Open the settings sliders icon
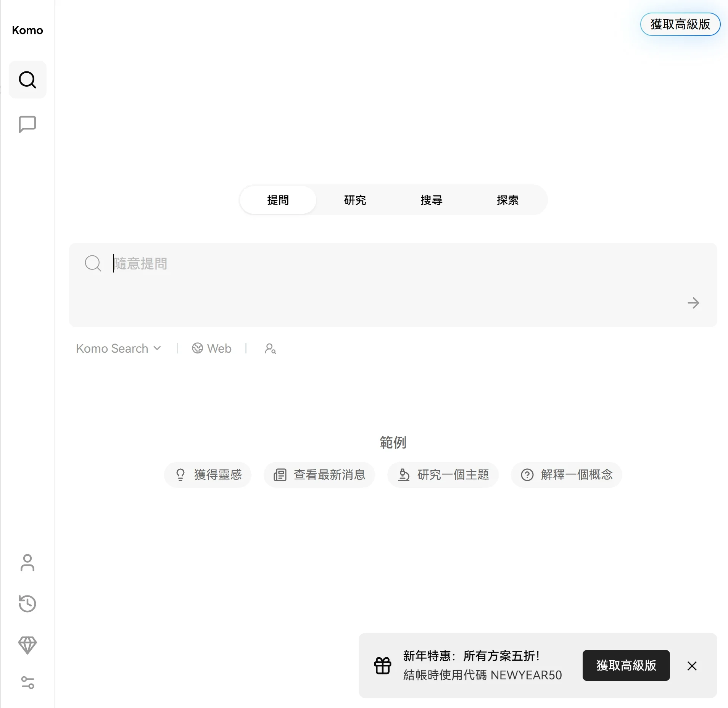The image size is (728, 708). point(27,682)
